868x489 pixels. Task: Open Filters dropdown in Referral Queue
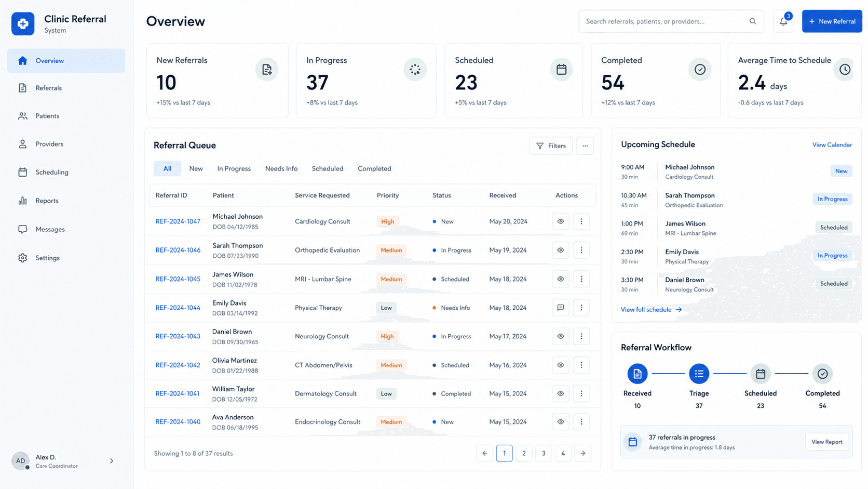pos(551,146)
